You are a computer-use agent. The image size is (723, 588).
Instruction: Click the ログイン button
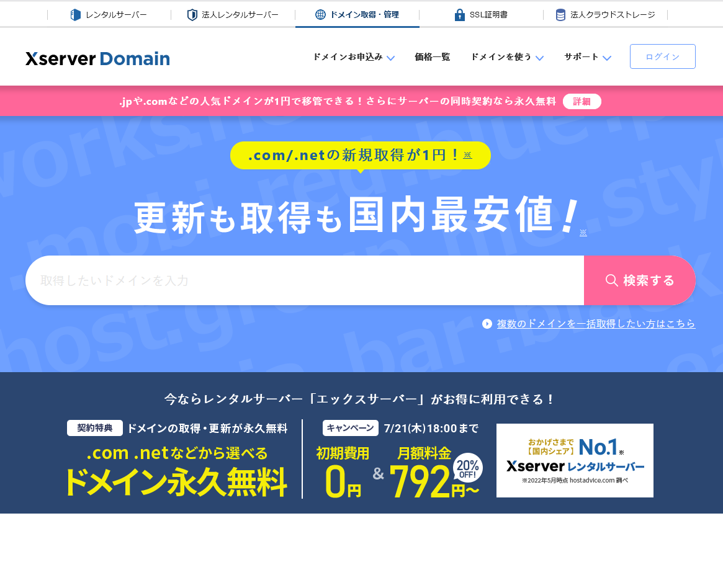pyautogui.click(x=663, y=56)
